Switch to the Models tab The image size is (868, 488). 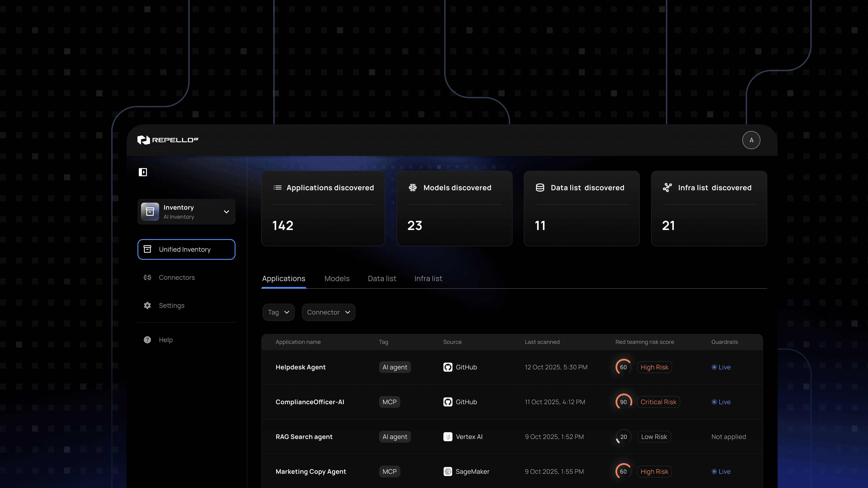(337, 279)
